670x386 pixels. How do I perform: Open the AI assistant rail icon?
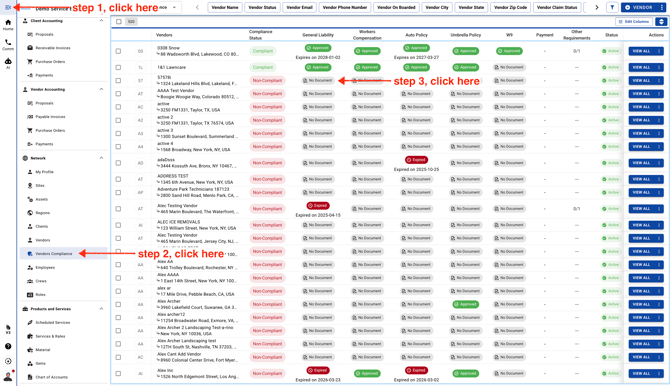coord(8,63)
